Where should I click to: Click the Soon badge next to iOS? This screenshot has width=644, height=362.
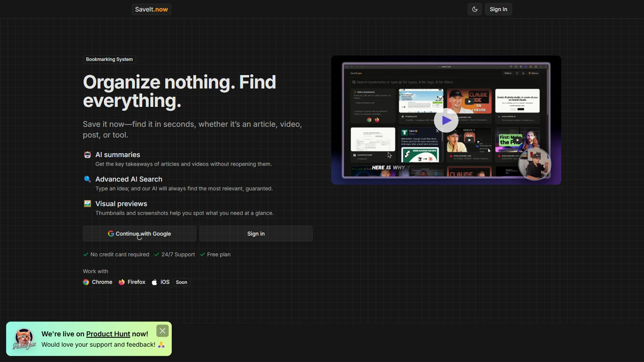[181, 282]
